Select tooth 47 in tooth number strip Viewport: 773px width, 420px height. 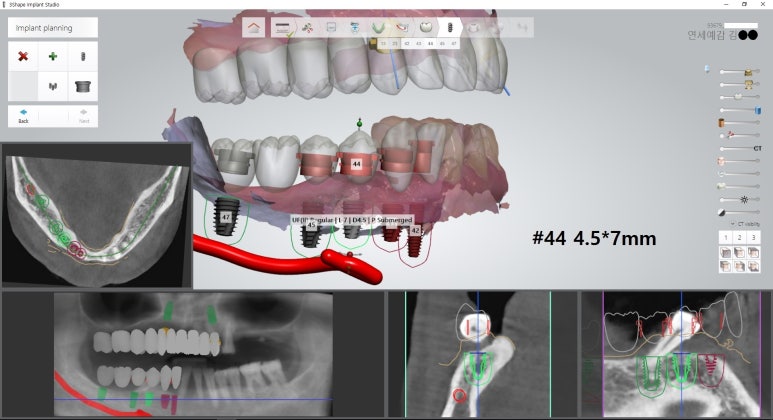tap(454, 44)
